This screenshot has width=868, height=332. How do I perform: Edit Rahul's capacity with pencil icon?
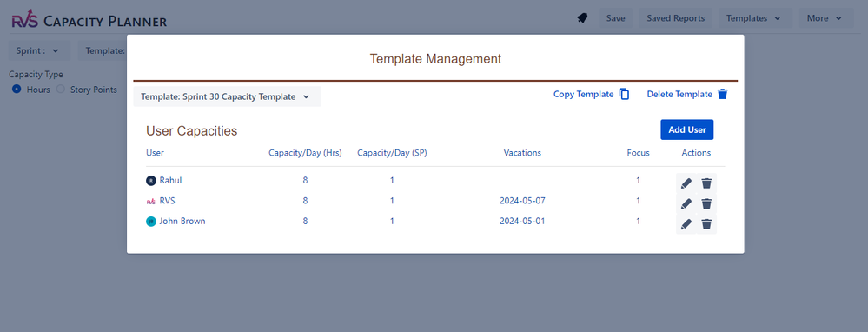pos(686,183)
